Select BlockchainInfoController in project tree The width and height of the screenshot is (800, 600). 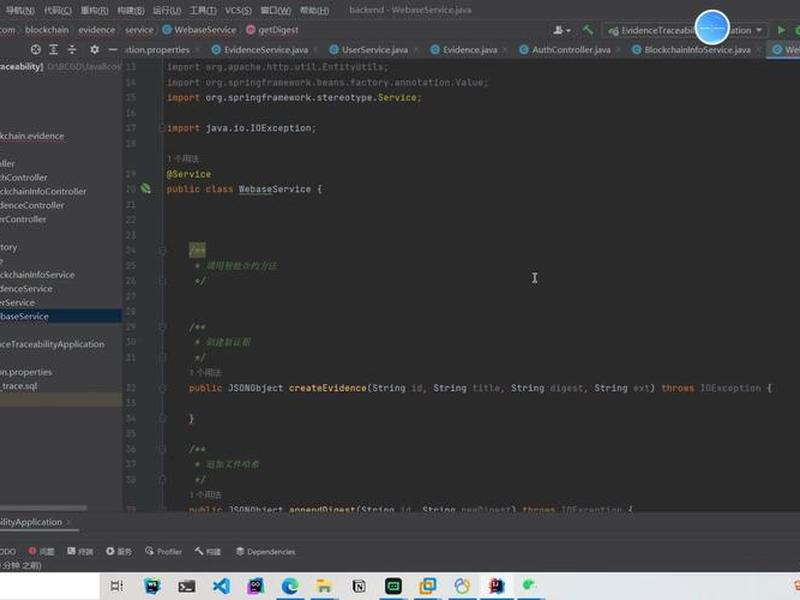(x=43, y=191)
